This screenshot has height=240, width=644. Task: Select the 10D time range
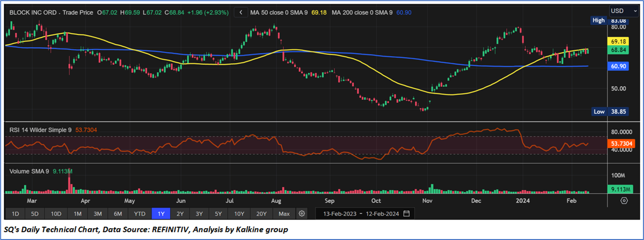56,213
